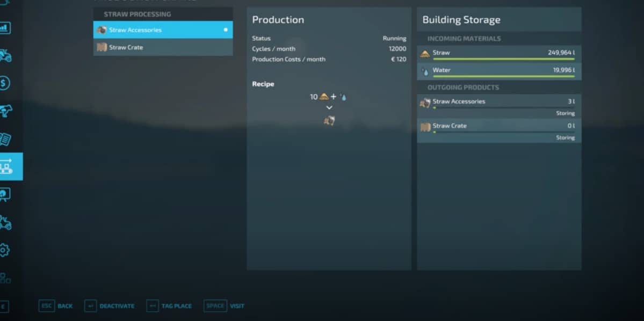Open the contracts page in sidebar
This screenshot has height=321, width=644.
tap(5, 139)
